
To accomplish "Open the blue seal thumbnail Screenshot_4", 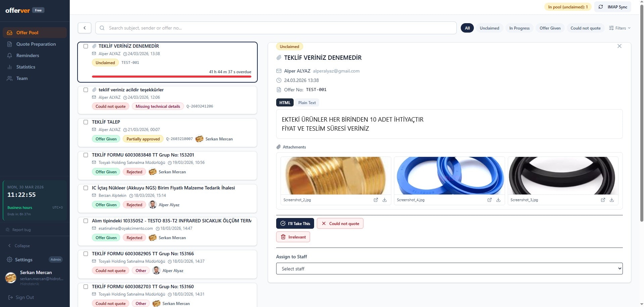I will tap(449, 175).
